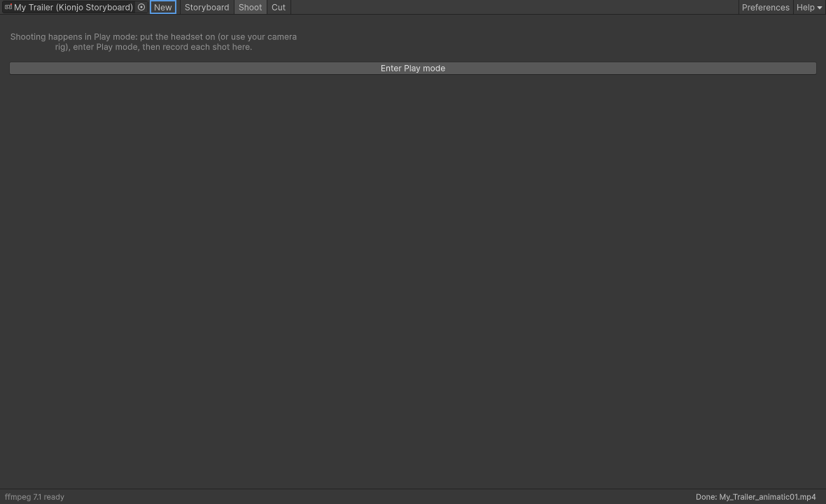826x504 pixels.
Task: Click the storyboard asset icon beside My Trailer
Action: (x=8, y=7)
